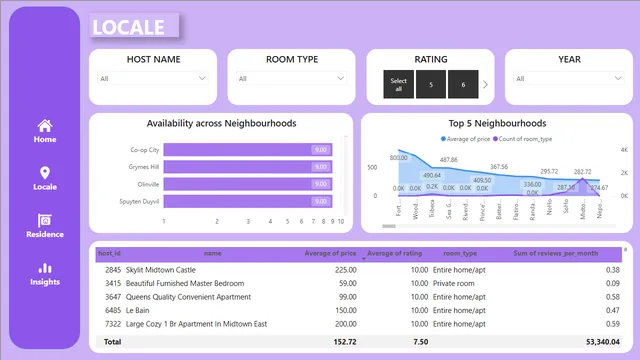Select all ratings tile
The width and height of the screenshot is (640, 360).
398,84
